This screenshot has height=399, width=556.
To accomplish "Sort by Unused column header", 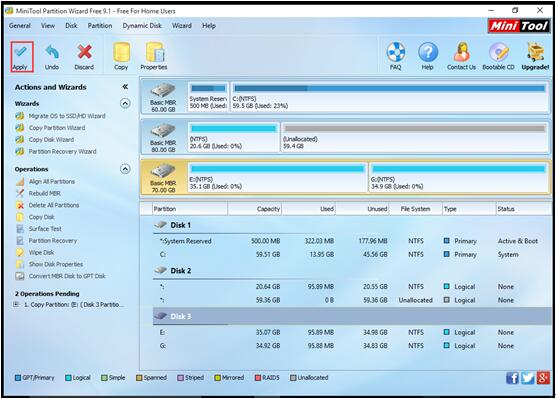I will 362,209.
